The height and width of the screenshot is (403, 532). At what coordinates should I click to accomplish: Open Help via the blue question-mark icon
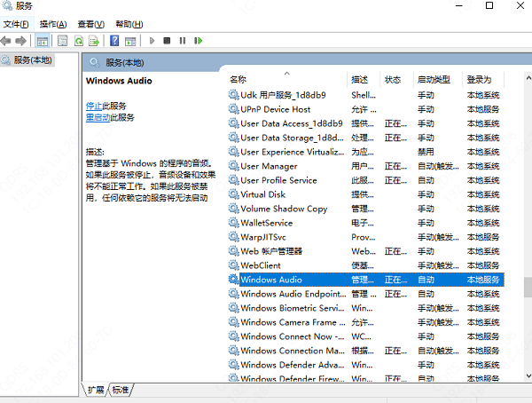[x=114, y=41]
